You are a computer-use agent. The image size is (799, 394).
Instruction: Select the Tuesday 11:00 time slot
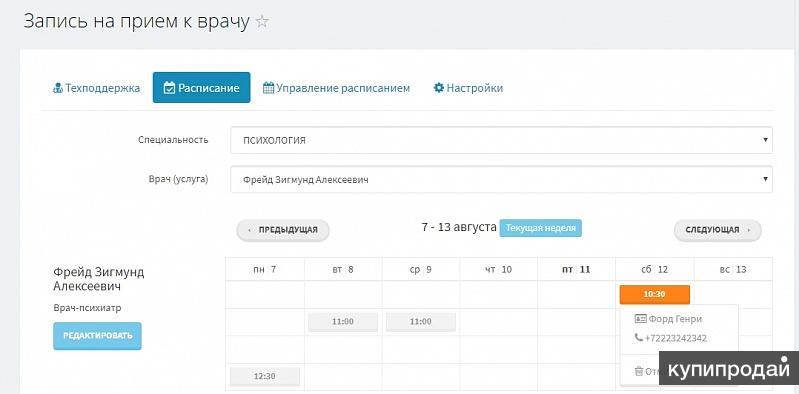(343, 322)
